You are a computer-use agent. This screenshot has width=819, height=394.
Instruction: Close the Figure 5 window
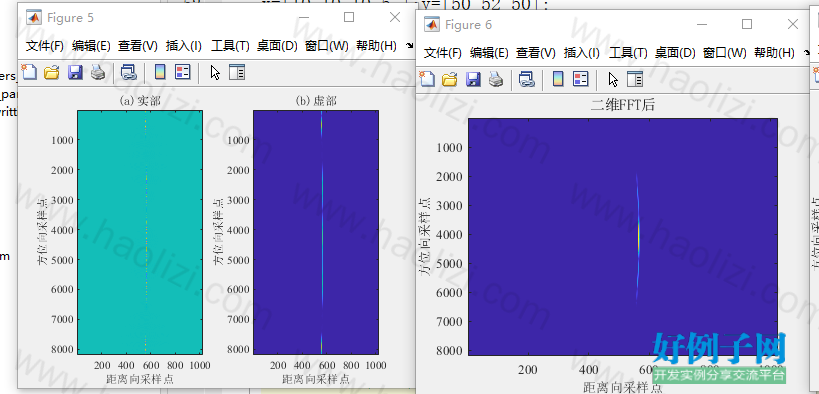pyautogui.click(x=395, y=17)
